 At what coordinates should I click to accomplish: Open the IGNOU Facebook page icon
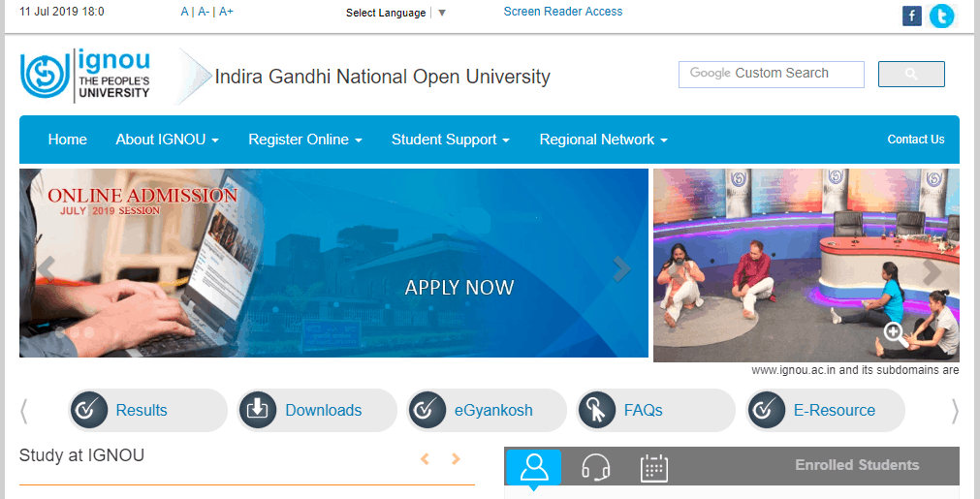click(x=911, y=16)
